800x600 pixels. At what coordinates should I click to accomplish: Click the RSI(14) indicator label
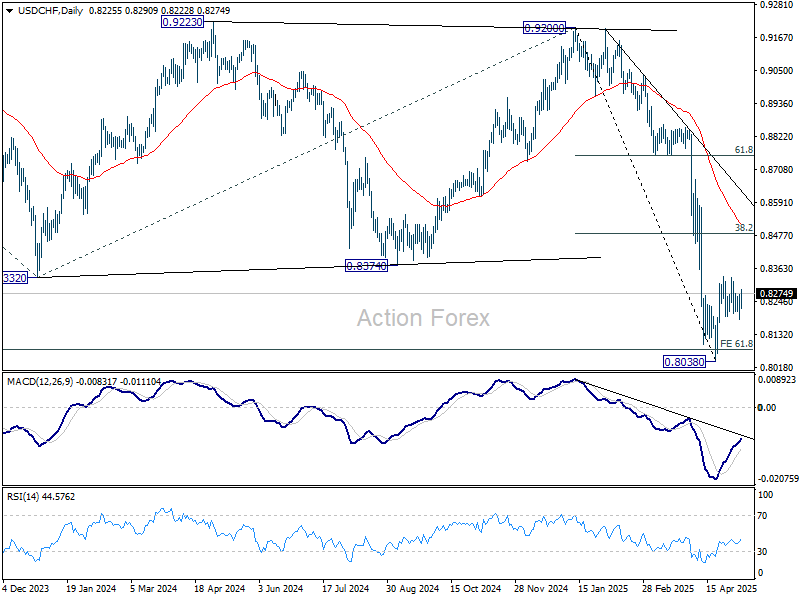pos(21,497)
